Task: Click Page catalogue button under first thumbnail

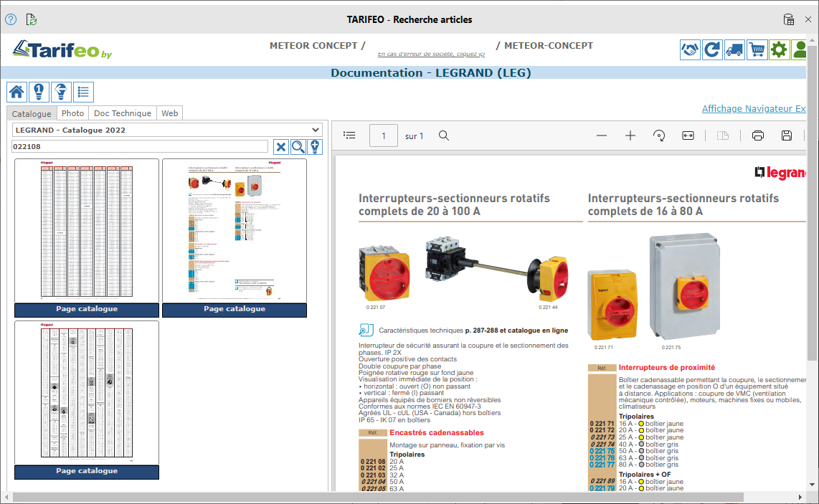Action: (x=87, y=310)
